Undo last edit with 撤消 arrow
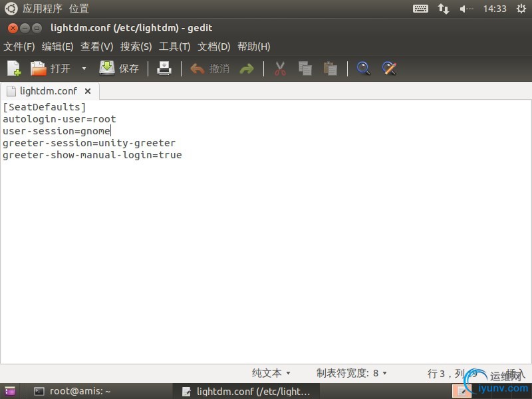 [209, 68]
